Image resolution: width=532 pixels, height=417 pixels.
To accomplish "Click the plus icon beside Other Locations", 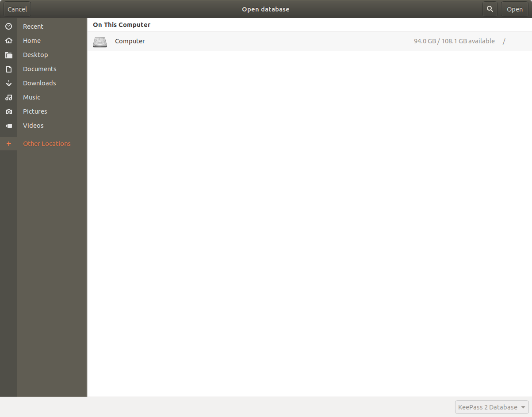I will [x=8, y=144].
